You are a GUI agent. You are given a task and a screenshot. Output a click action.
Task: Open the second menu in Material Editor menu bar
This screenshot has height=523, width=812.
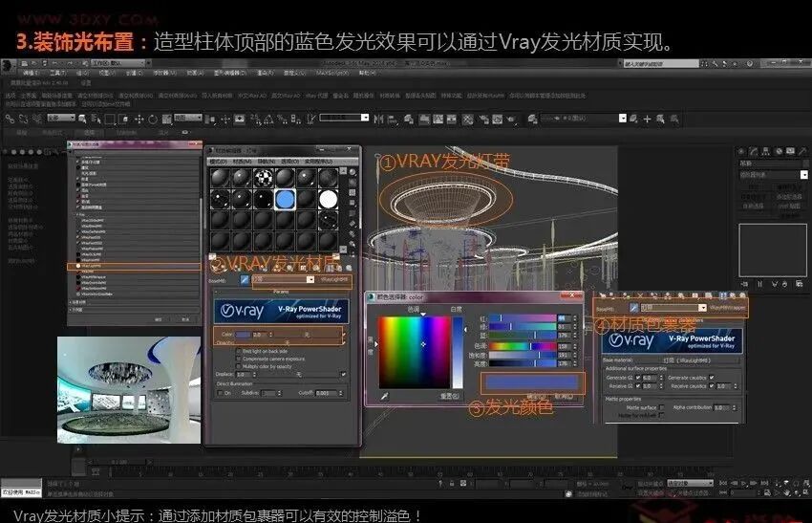click(x=242, y=162)
